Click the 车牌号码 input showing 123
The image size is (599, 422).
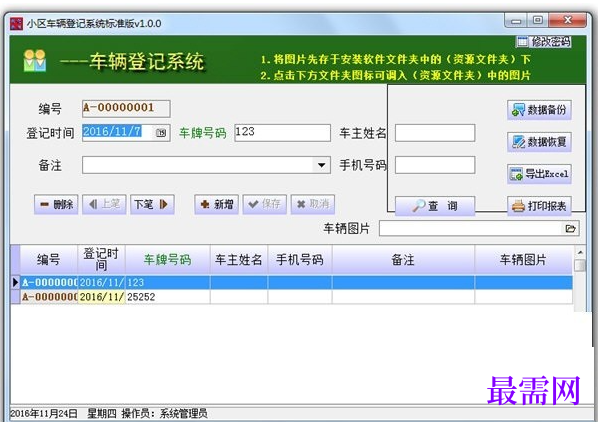283,133
